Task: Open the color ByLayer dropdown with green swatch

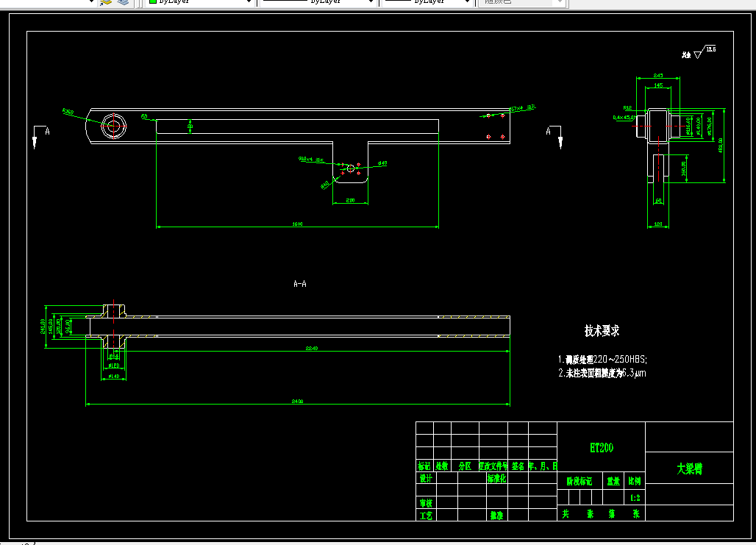Action: 199,2
